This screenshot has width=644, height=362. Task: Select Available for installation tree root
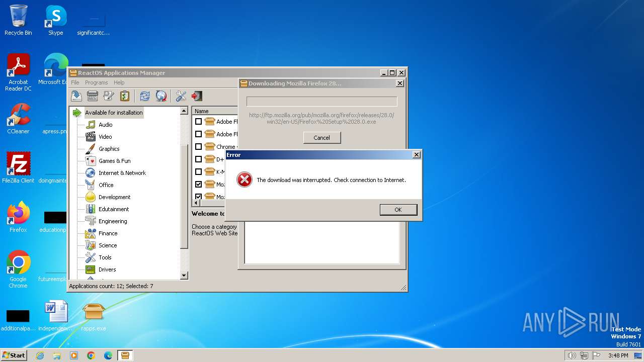114,113
